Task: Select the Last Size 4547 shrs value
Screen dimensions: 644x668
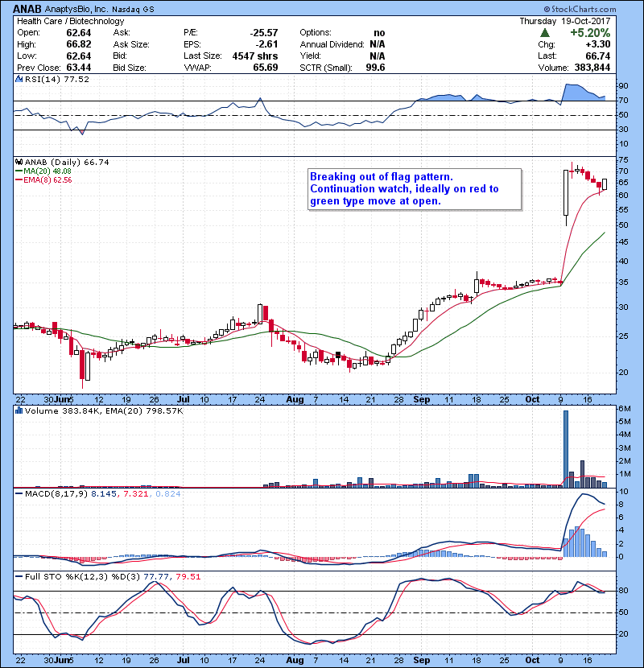Action: 255,56
